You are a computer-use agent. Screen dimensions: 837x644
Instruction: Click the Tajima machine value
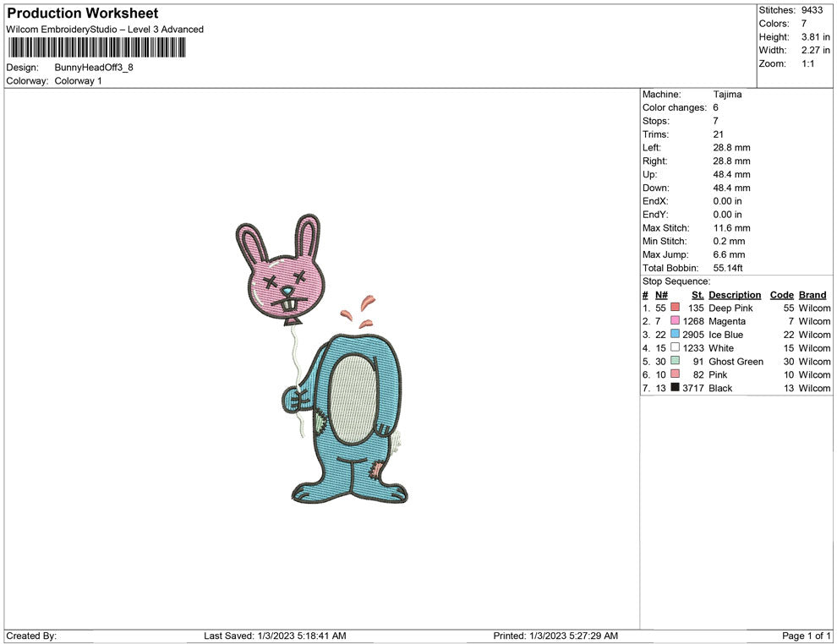727,95
